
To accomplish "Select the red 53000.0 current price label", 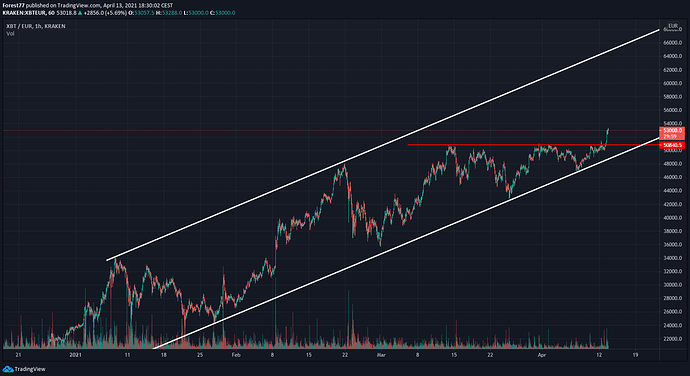I will point(672,133).
